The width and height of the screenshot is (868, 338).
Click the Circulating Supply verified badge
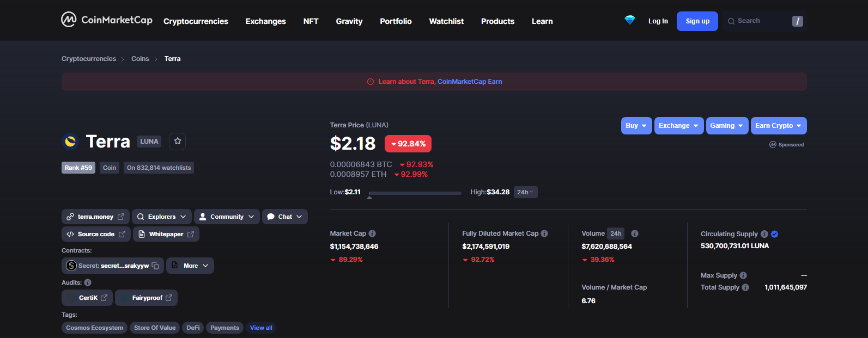pos(774,234)
